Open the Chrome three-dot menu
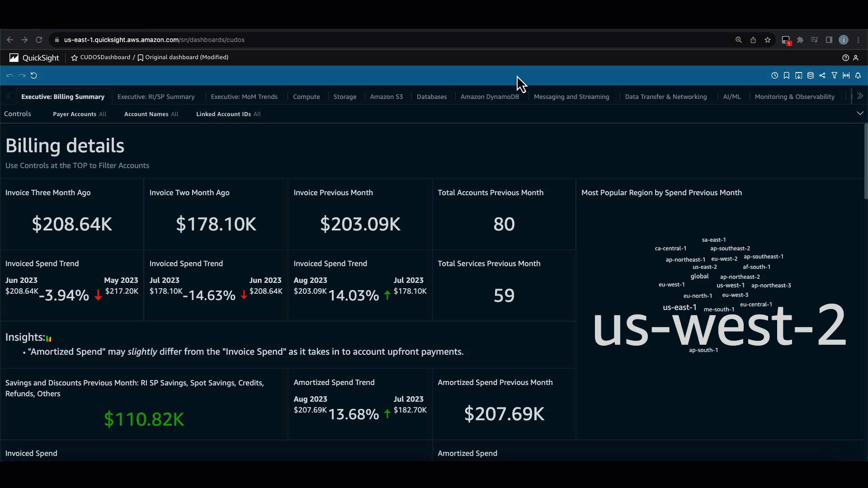This screenshot has width=868, height=488. point(858,40)
